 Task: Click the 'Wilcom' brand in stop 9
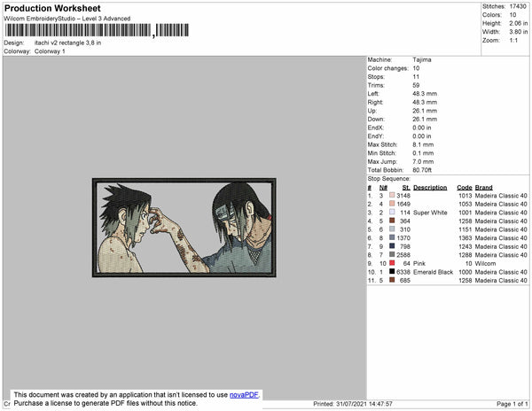(485, 263)
